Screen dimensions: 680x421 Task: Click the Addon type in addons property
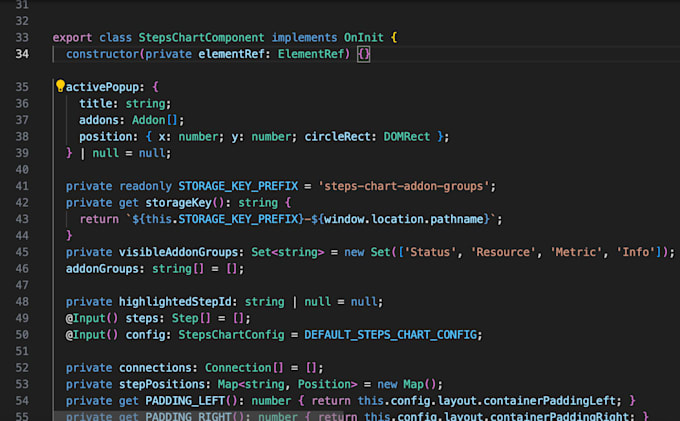click(148, 120)
